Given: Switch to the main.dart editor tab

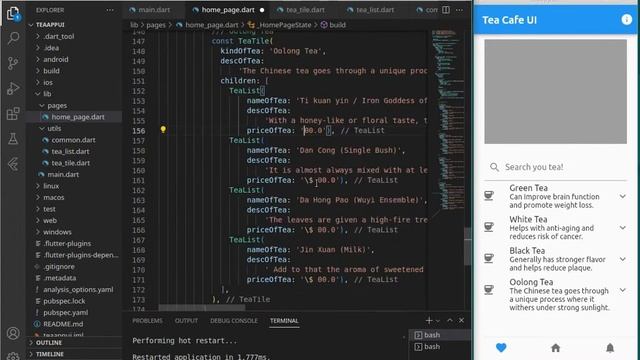Looking at the screenshot, I should click(x=154, y=10).
